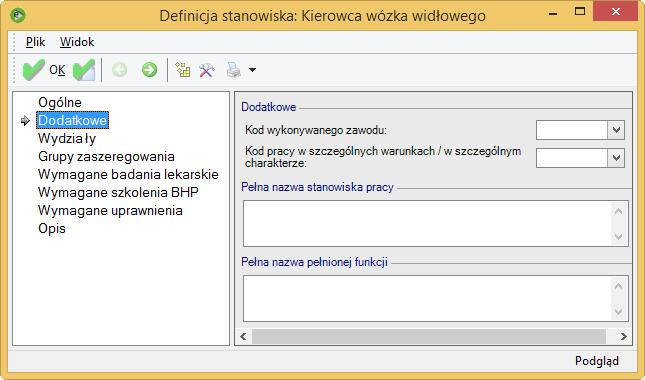Viewport: 645px width, 380px height.
Task: Click into the Kod pracy w szczególnych warunkach field
Action: pos(572,158)
